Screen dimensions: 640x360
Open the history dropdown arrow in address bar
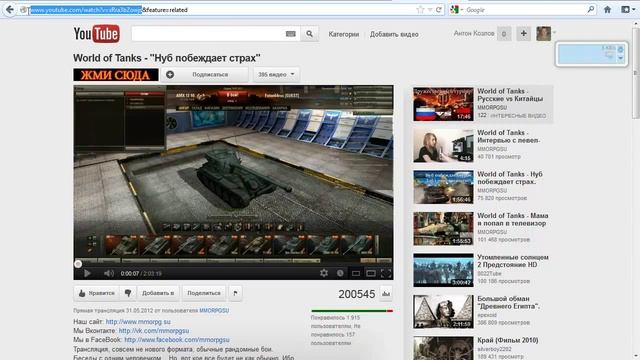click(430, 10)
